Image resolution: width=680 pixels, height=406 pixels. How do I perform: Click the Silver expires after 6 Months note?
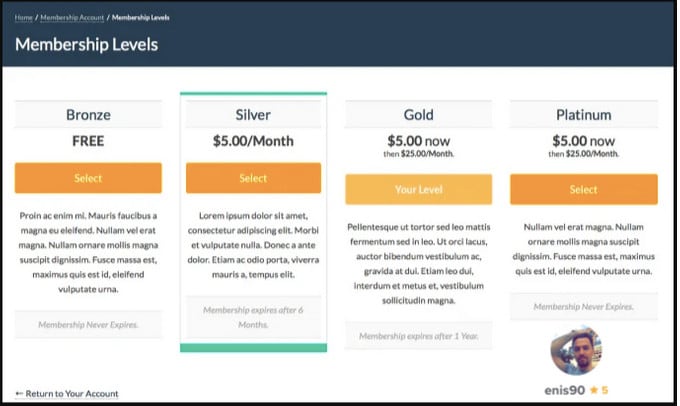(x=253, y=316)
